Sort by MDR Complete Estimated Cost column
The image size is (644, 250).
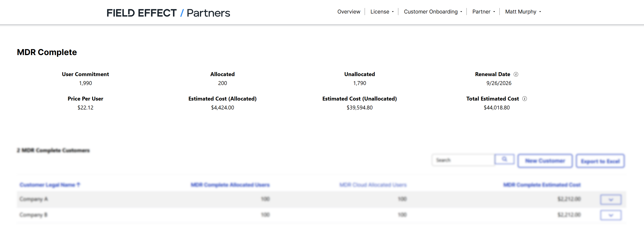point(542,185)
